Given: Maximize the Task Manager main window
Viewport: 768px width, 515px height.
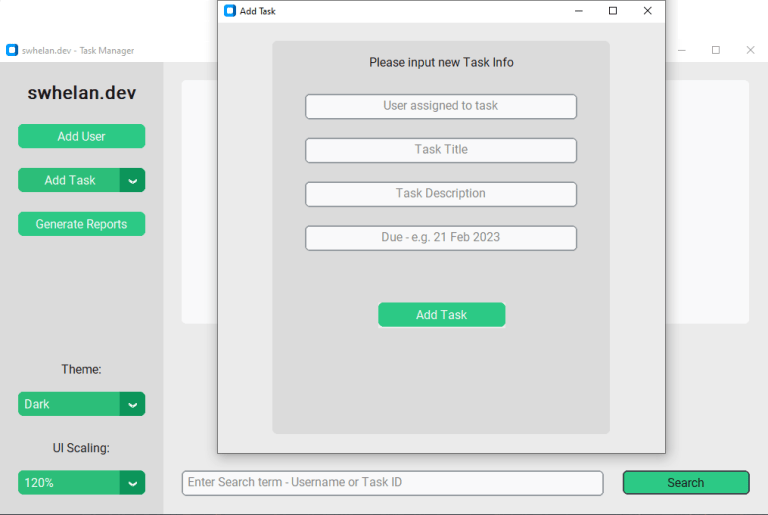Looking at the screenshot, I should [x=716, y=50].
